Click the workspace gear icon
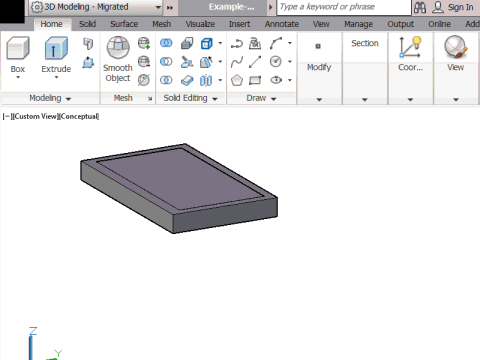 [37, 7]
